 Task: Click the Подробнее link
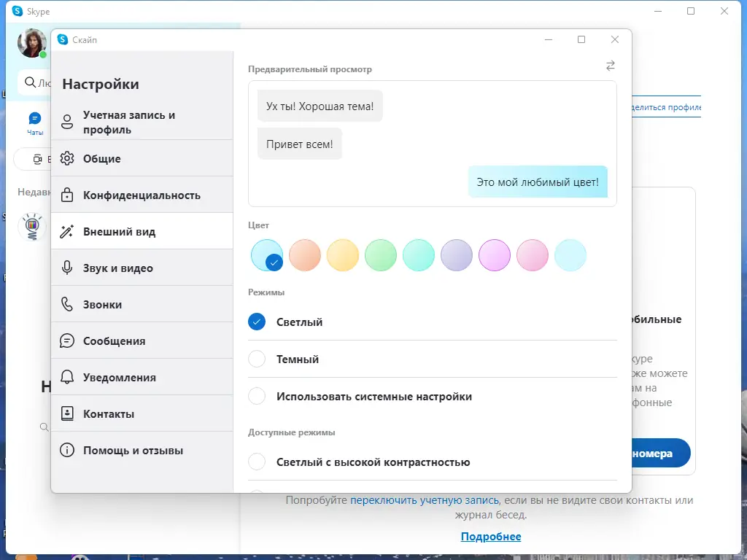tap(491, 537)
